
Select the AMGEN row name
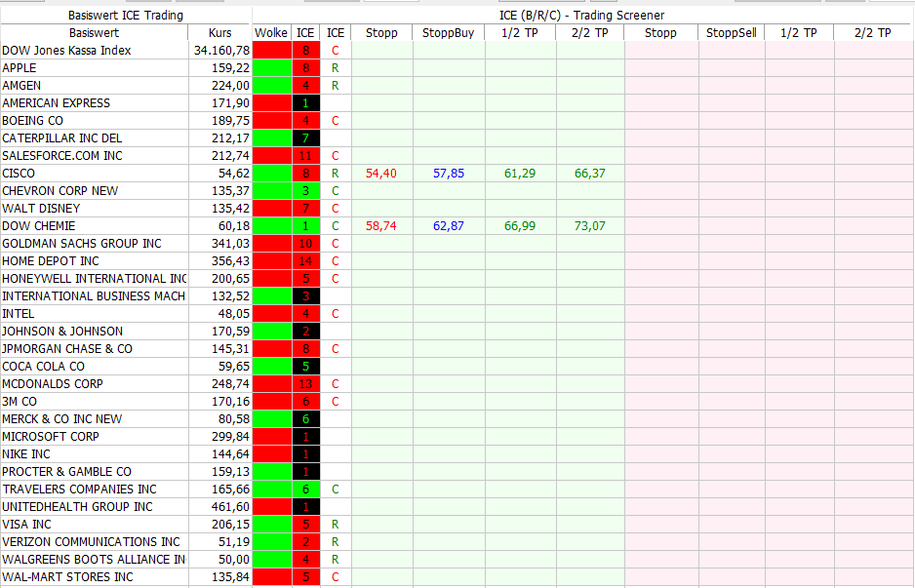[x=21, y=86]
